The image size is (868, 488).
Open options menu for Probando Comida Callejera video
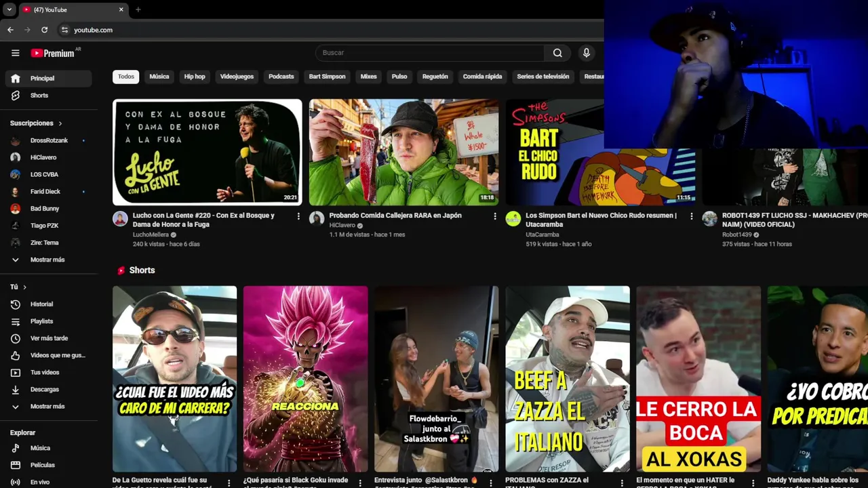(x=494, y=216)
